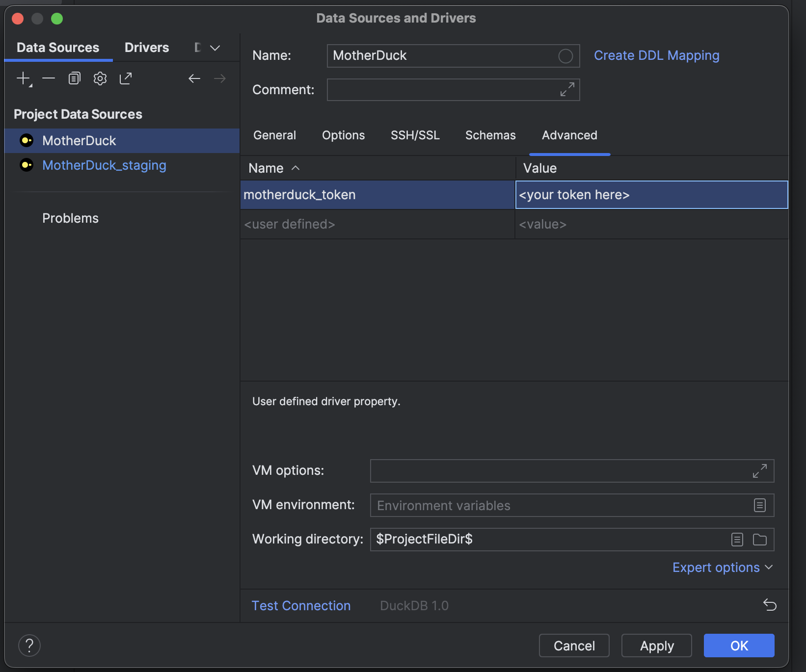Viewport: 806px width, 672px height.
Task: Close the dialog with red button
Action: tap(18, 19)
